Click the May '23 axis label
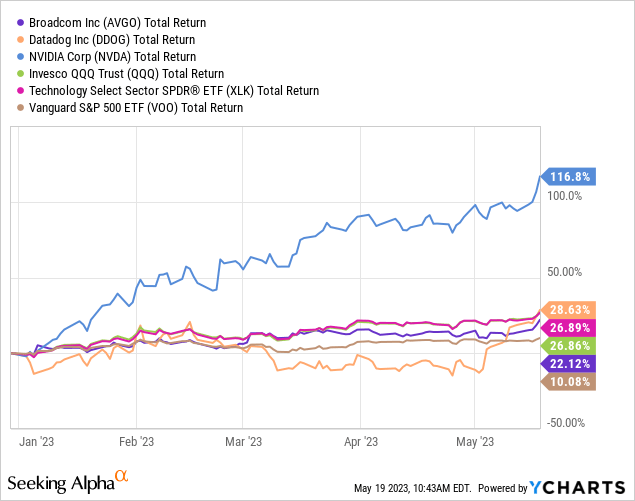This screenshot has width=635, height=501. (475, 441)
